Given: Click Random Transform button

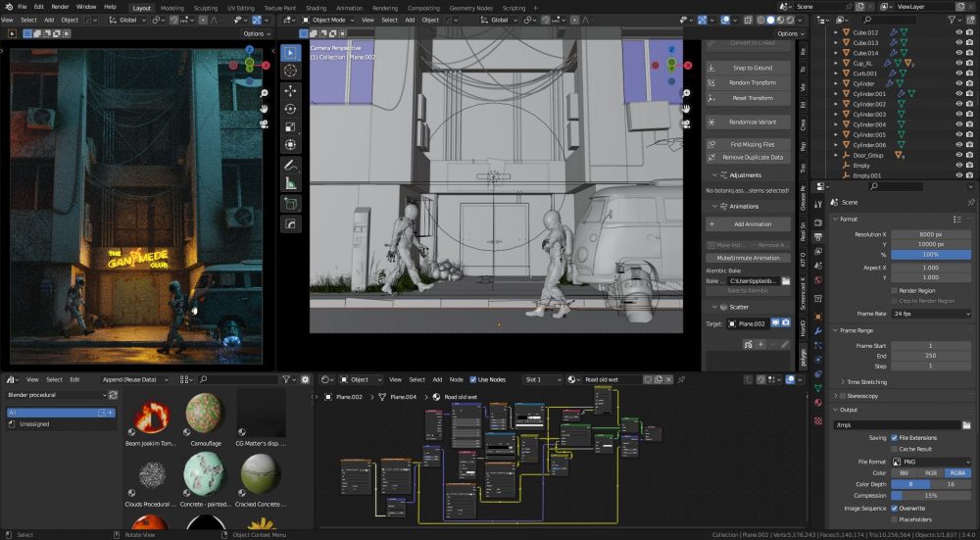Looking at the screenshot, I should click(748, 82).
